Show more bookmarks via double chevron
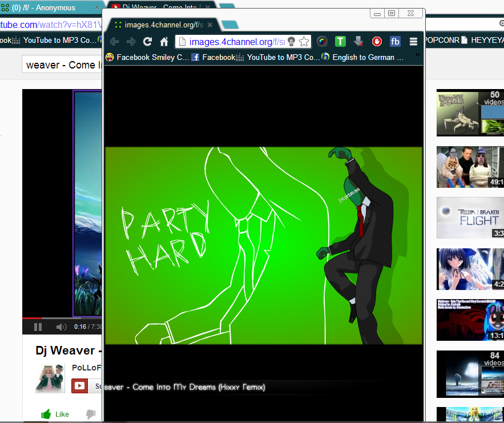The height and width of the screenshot is (423, 504). [418, 55]
